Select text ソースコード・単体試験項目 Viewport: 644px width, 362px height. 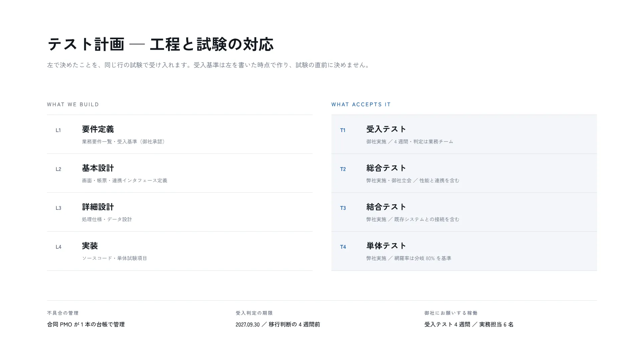tap(115, 258)
